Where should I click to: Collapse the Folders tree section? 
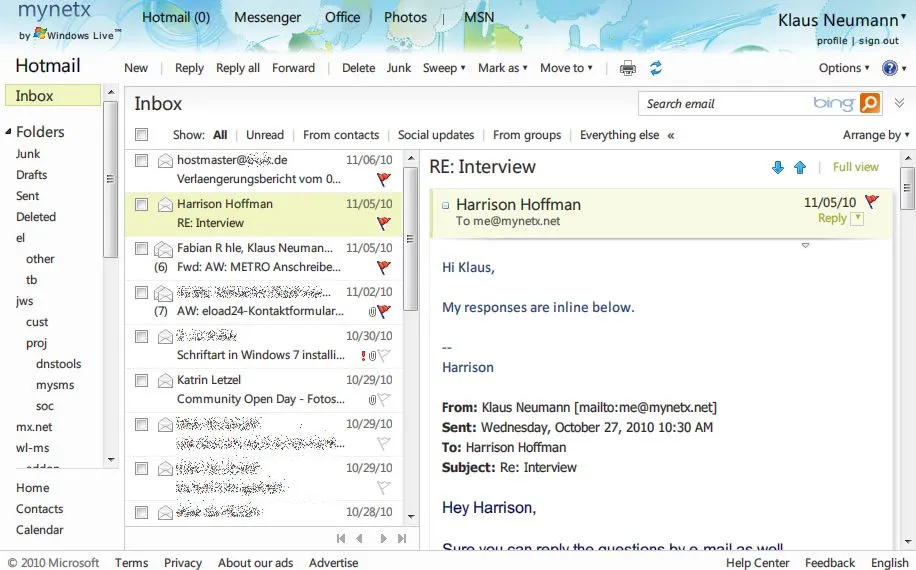coord(9,132)
